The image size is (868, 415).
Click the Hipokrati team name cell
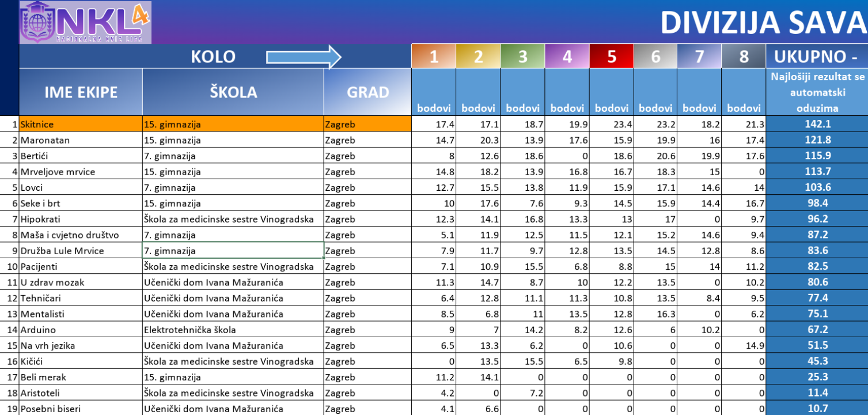(x=81, y=219)
